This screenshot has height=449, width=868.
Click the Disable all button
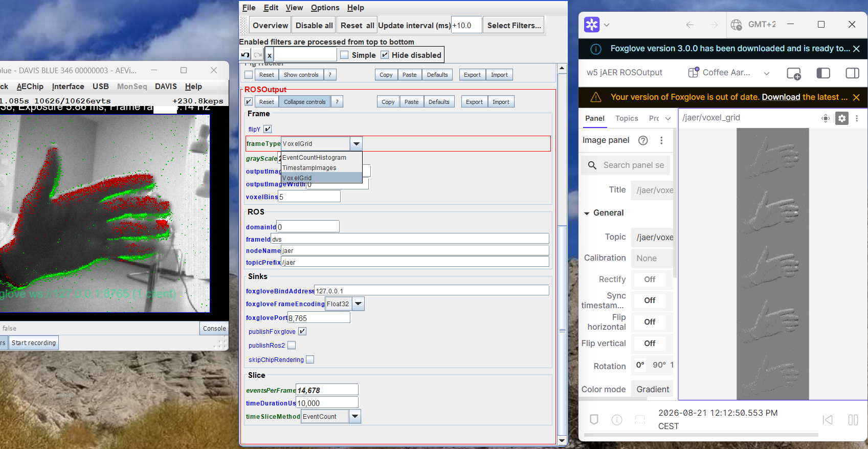pos(314,25)
